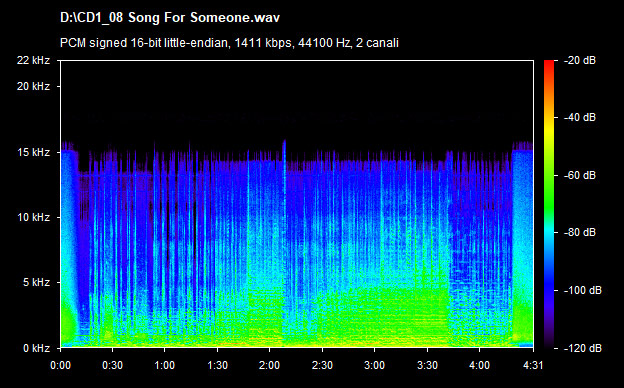Viewport: 624px width, 388px height.
Task: Select the 22 kHz frequency axis label
Action: 33,60
